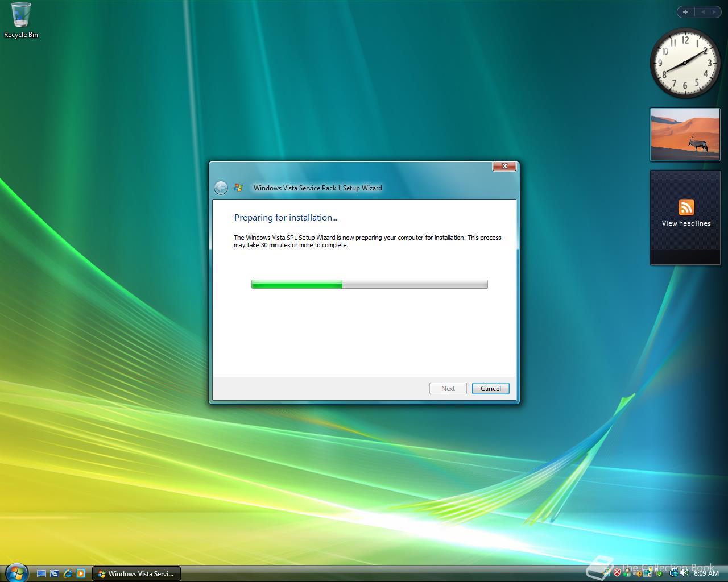Open the Recycle Bin desktop icon
The height and width of the screenshot is (582, 728).
tap(20, 20)
